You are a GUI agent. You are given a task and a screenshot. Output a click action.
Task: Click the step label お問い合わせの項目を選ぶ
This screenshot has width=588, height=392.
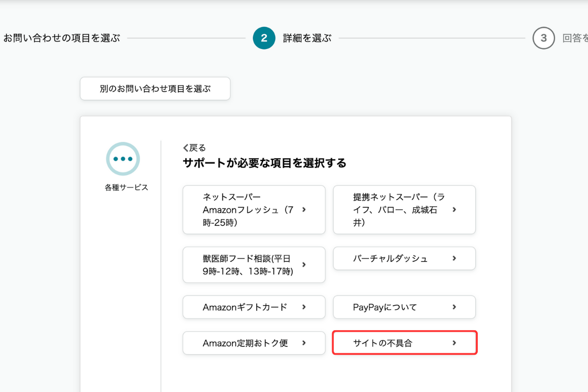click(x=61, y=38)
